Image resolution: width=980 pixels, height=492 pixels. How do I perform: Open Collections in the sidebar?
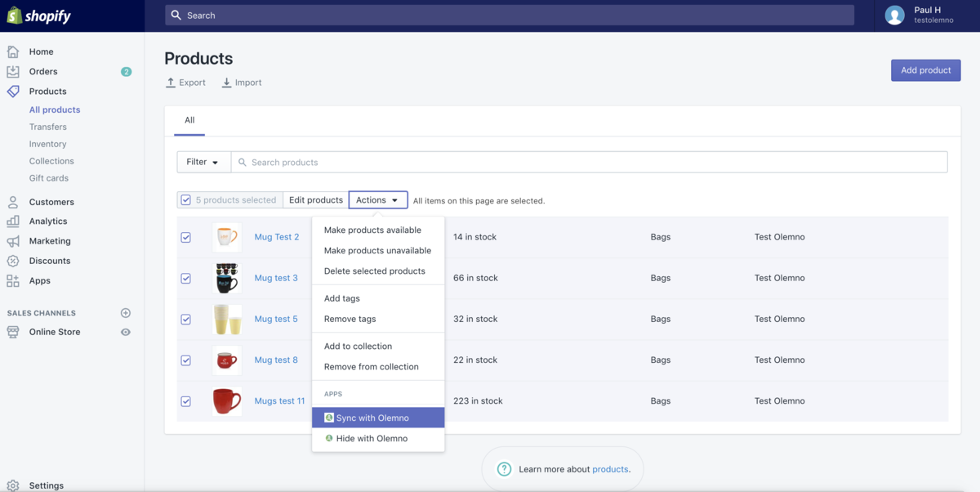(x=51, y=161)
